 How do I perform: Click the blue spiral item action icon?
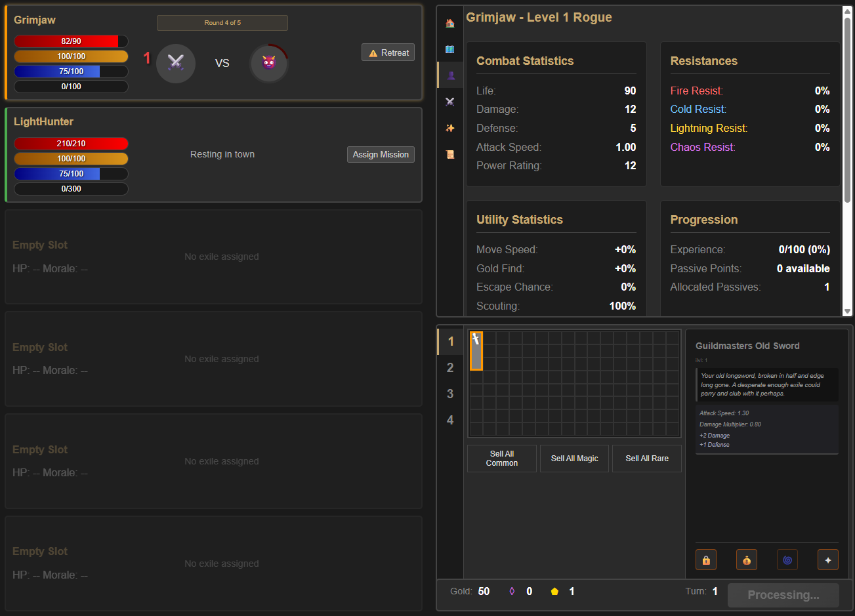point(787,560)
